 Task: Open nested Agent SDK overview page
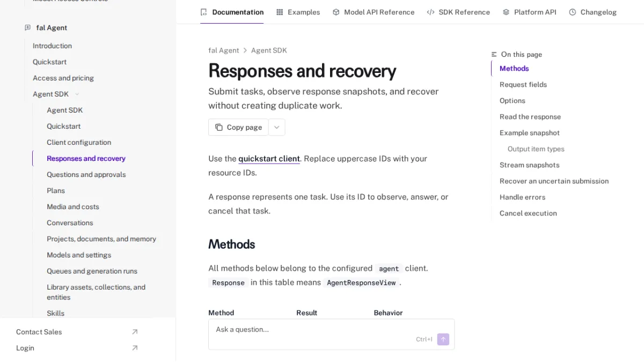(64, 110)
